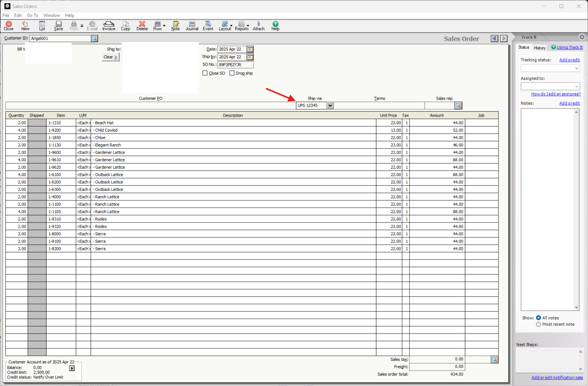This screenshot has width=588, height=386.
Task: Expand the Row dropdown arrow
Action: (164, 26)
